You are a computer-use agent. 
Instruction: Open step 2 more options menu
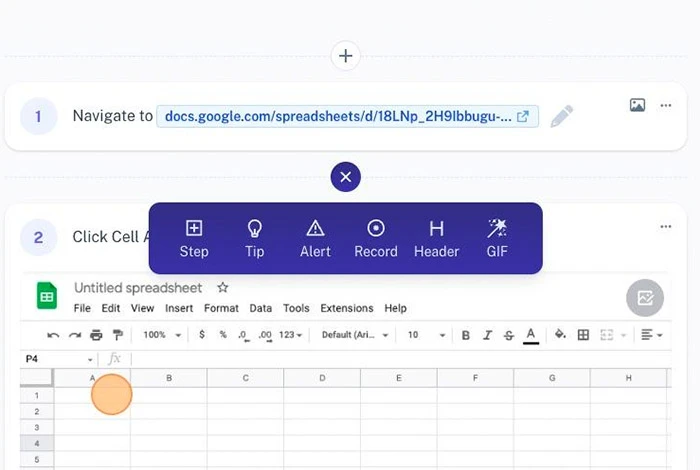[x=666, y=226]
